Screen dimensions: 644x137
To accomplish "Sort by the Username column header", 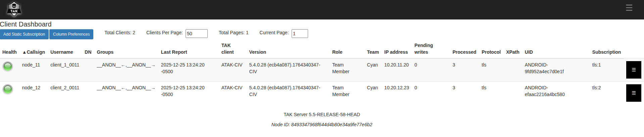I will click(62, 52).
